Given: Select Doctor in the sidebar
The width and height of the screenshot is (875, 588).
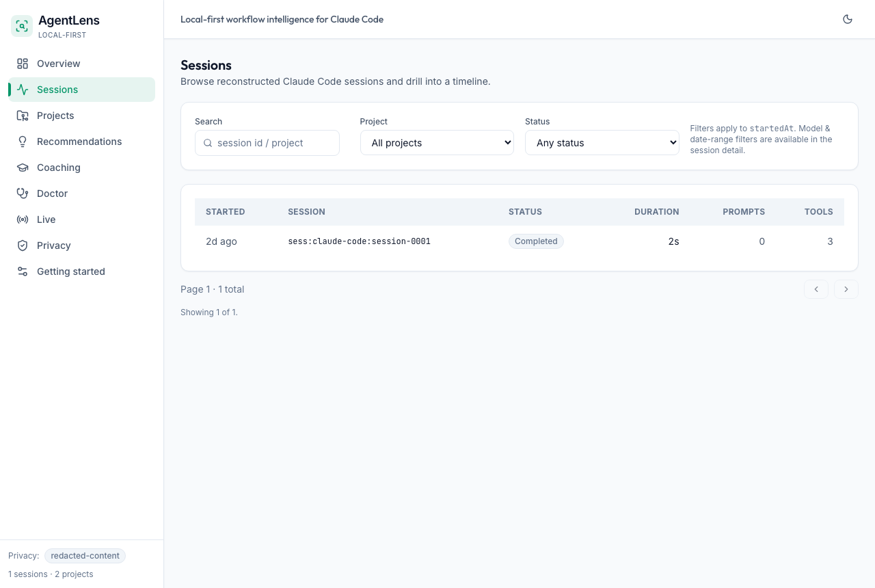Looking at the screenshot, I should pyautogui.click(x=82, y=193).
